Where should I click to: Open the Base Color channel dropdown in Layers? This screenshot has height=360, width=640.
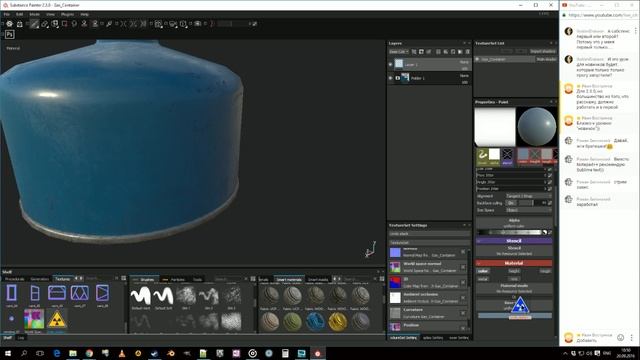point(399,52)
